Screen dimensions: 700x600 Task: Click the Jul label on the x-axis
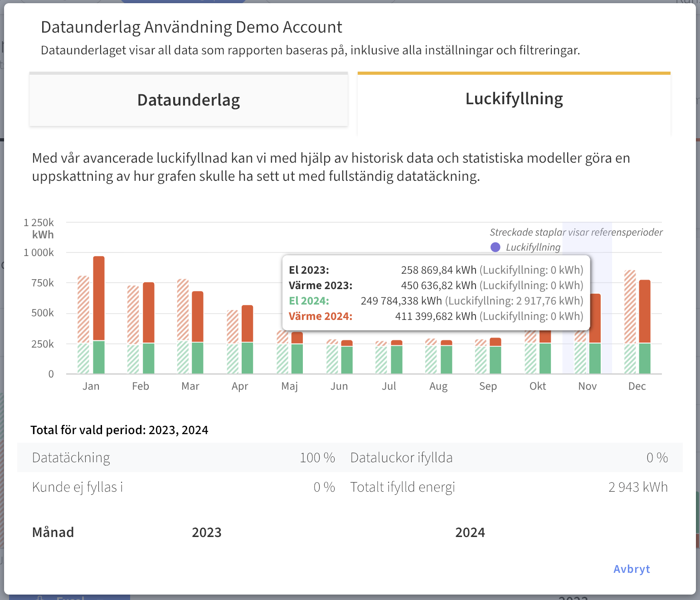click(389, 386)
